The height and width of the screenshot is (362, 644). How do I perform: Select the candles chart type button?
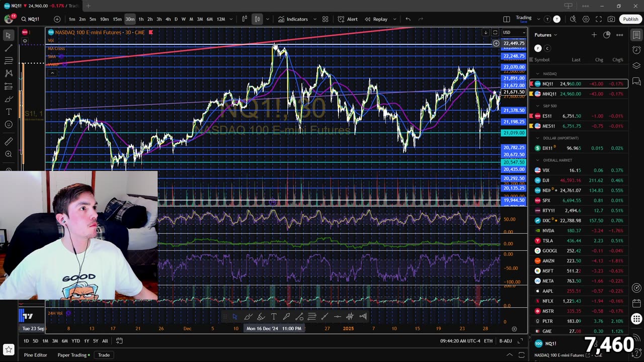pyautogui.click(x=257, y=19)
